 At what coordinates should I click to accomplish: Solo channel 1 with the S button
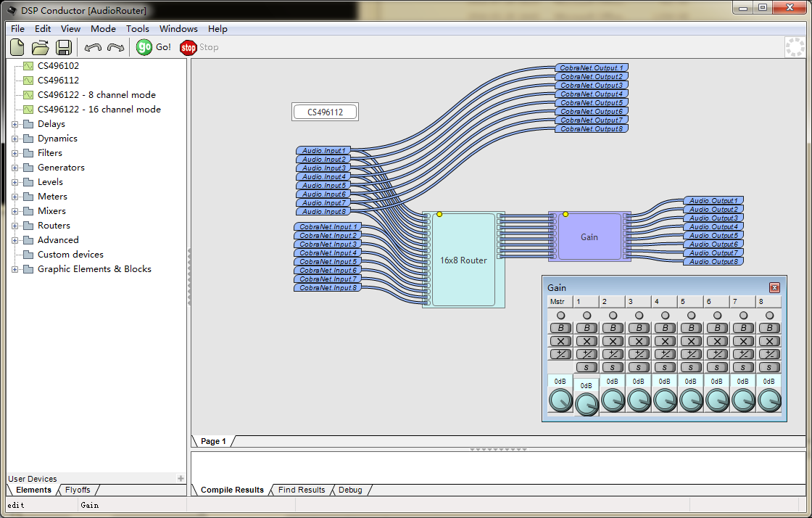pyautogui.click(x=587, y=367)
